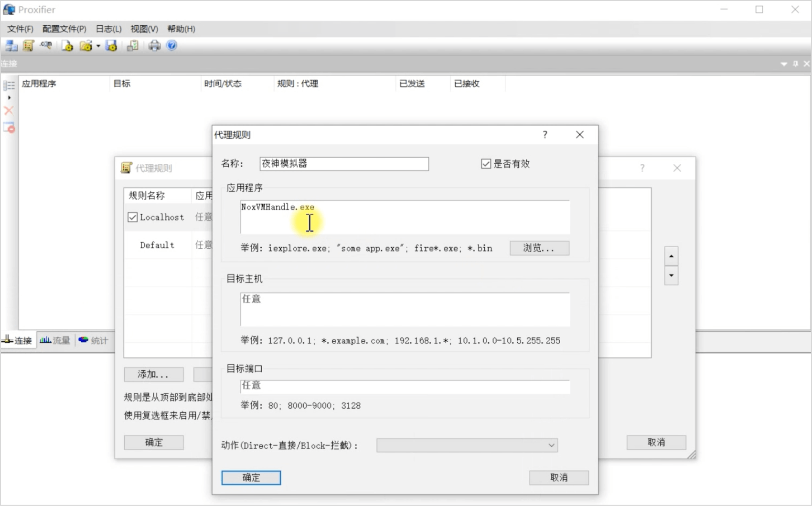Expand the open-profile dropdown arrow

pyautogui.click(x=98, y=46)
